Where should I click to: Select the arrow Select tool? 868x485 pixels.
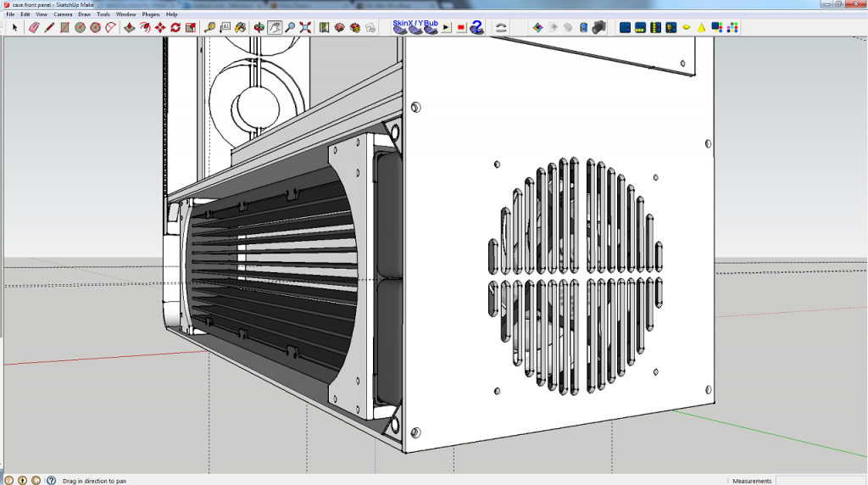(x=14, y=27)
